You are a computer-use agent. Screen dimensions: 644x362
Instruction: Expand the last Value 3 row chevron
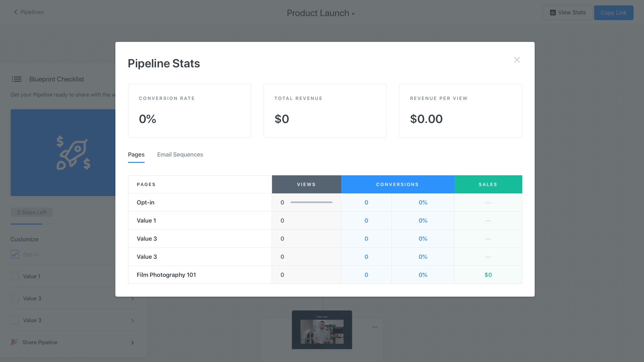tap(132, 321)
